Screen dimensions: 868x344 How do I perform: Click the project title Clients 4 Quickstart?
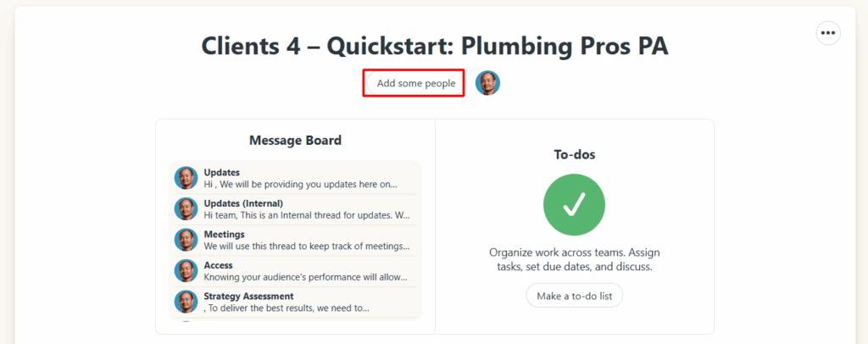(434, 46)
